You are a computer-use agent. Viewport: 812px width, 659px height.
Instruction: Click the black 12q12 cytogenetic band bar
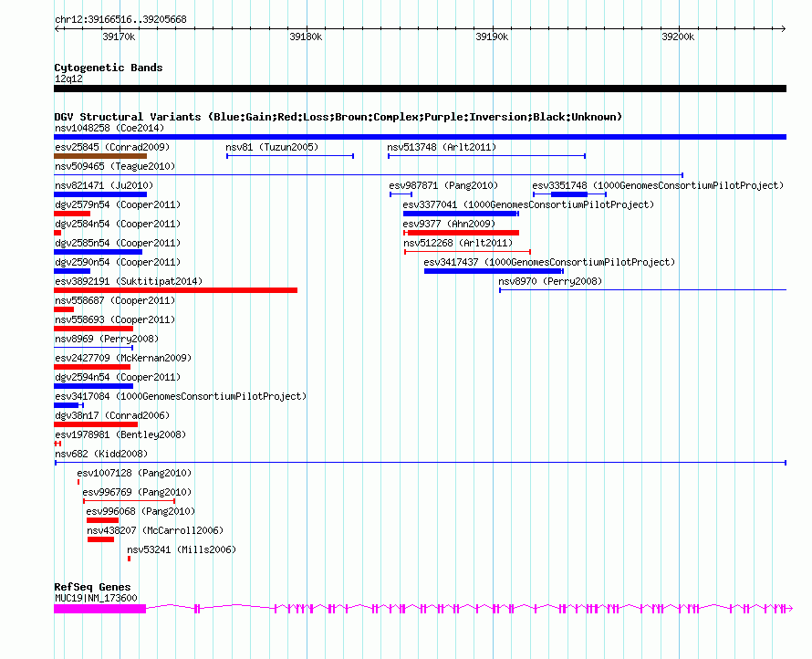420,89
